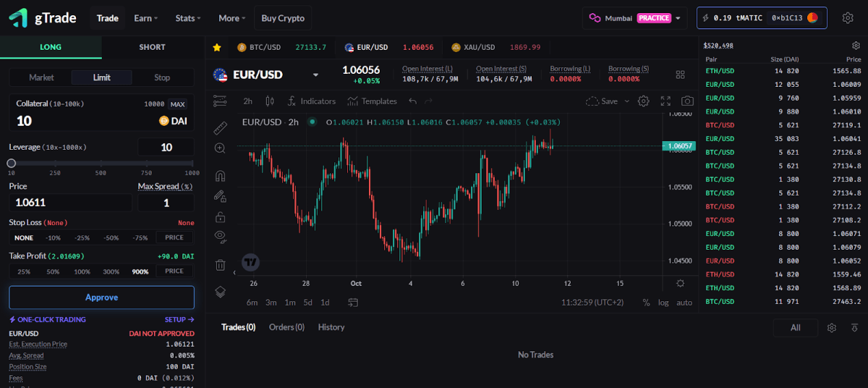Viewport: 868px width, 388px height.
Task: Open the Trade nav tab
Action: (108, 18)
